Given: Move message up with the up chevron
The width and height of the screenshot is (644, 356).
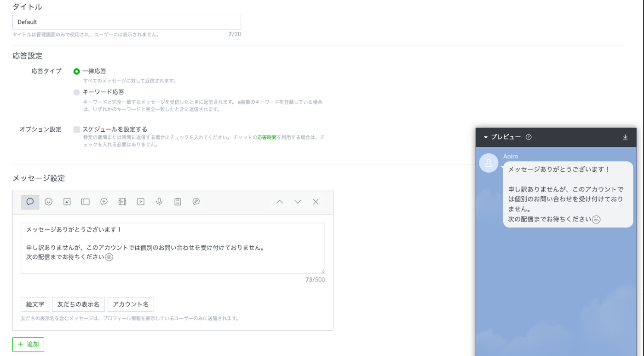Looking at the screenshot, I should (x=279, y=202).
